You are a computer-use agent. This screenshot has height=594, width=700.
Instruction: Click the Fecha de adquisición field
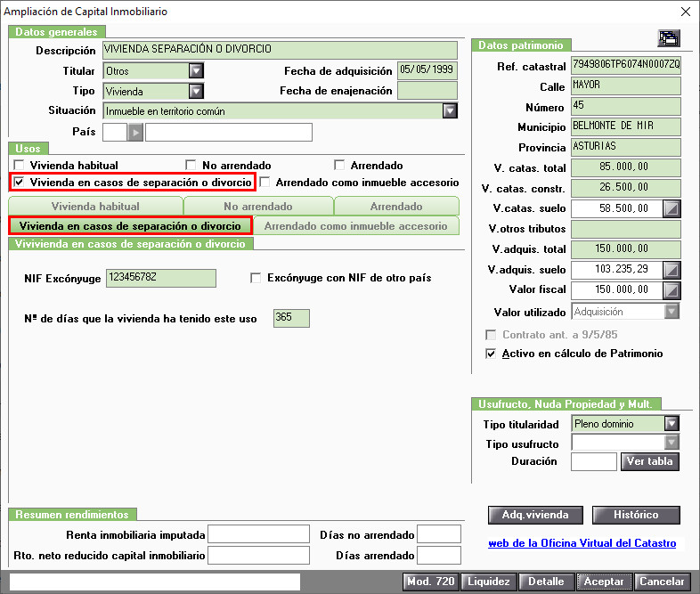tap(427, 70)
